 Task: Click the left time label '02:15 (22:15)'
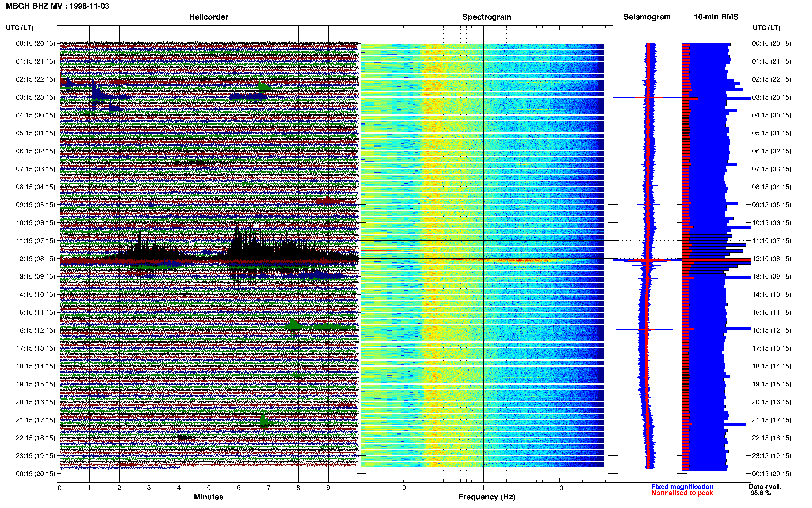click(35, 79)
